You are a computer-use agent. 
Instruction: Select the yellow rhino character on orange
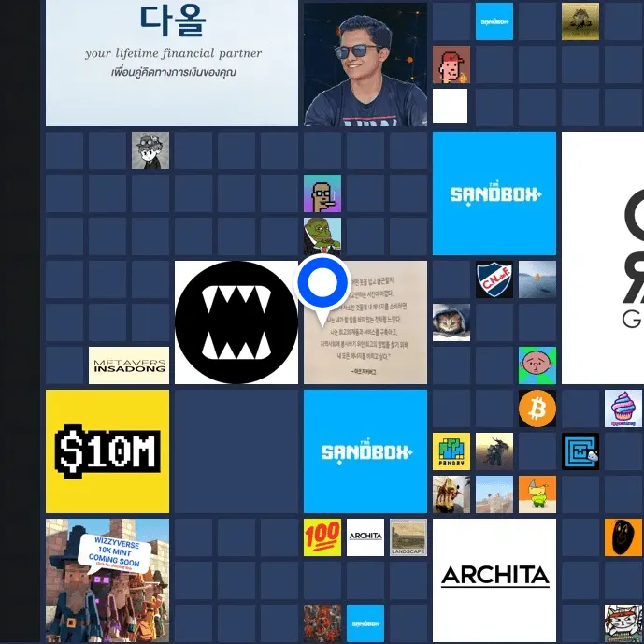point(537,494)
